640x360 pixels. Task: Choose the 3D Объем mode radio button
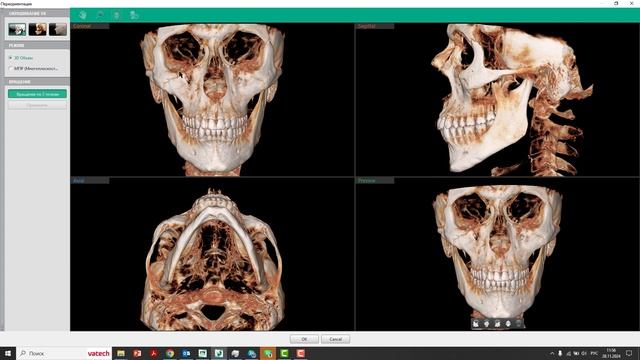click(11, 58)
